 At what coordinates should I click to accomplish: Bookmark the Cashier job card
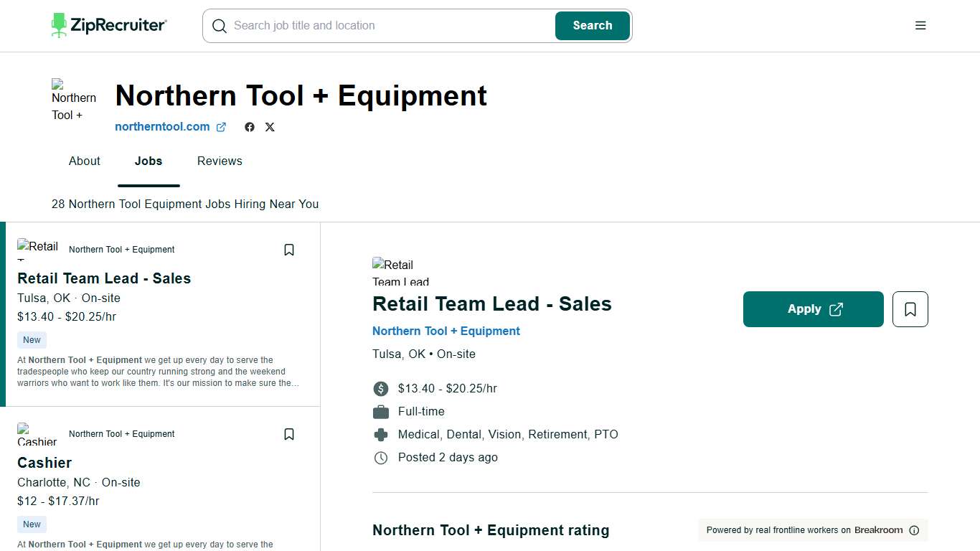coord(288,433)
